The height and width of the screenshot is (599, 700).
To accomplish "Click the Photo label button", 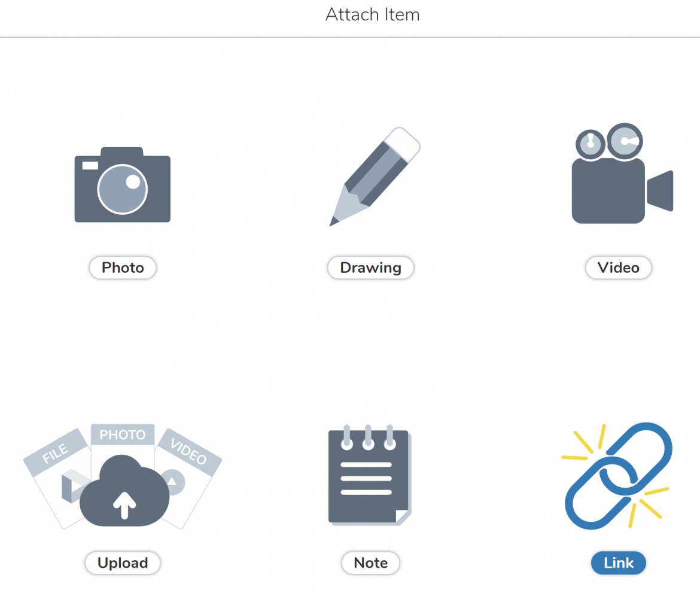I will point(123,268).
